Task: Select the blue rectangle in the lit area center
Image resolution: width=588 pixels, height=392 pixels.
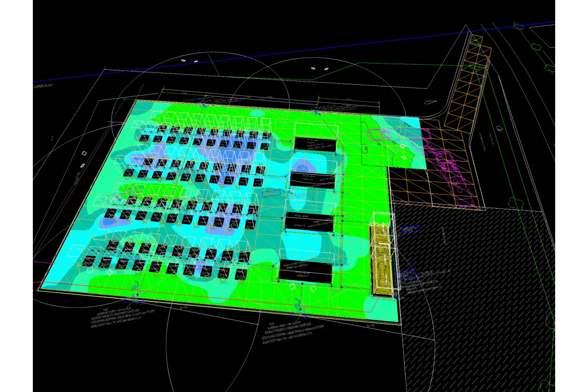Action: [272, 192]
